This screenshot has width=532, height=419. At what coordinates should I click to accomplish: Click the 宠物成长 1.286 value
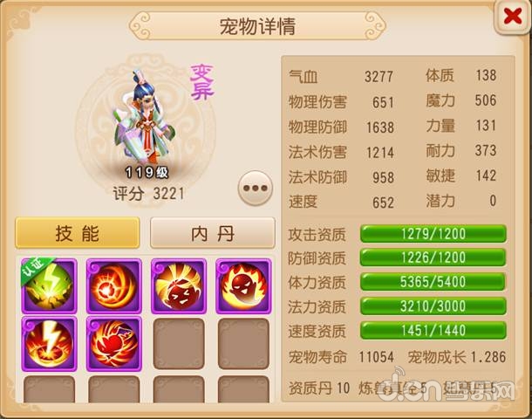tap(457, 357)
